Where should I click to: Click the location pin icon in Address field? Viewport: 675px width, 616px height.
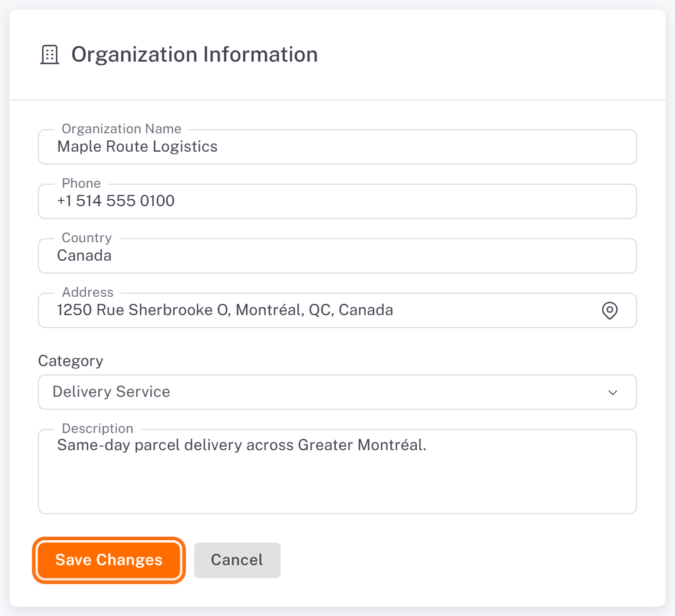[x=609, y=310]
